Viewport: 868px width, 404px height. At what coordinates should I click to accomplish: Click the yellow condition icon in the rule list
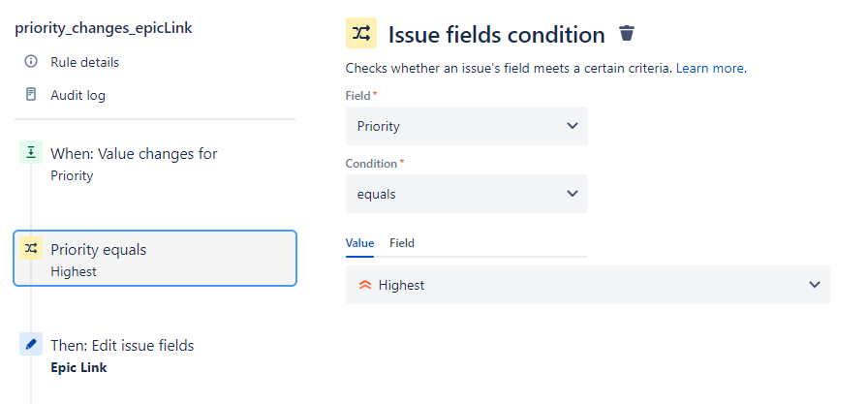click(31, 249)
